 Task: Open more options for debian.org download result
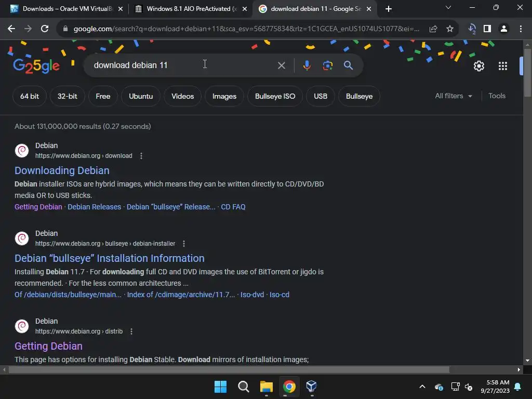click(141, 156)
